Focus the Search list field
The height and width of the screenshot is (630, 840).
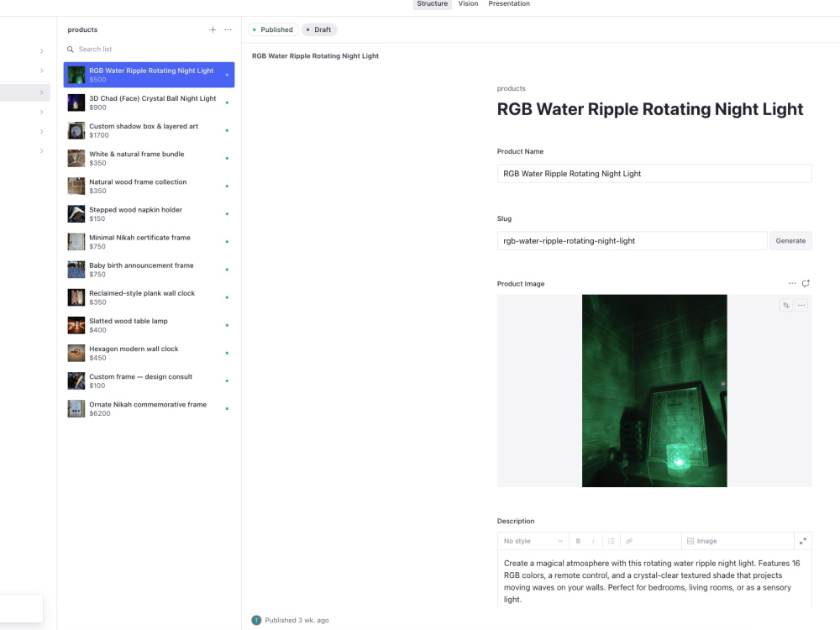(149, 50)
